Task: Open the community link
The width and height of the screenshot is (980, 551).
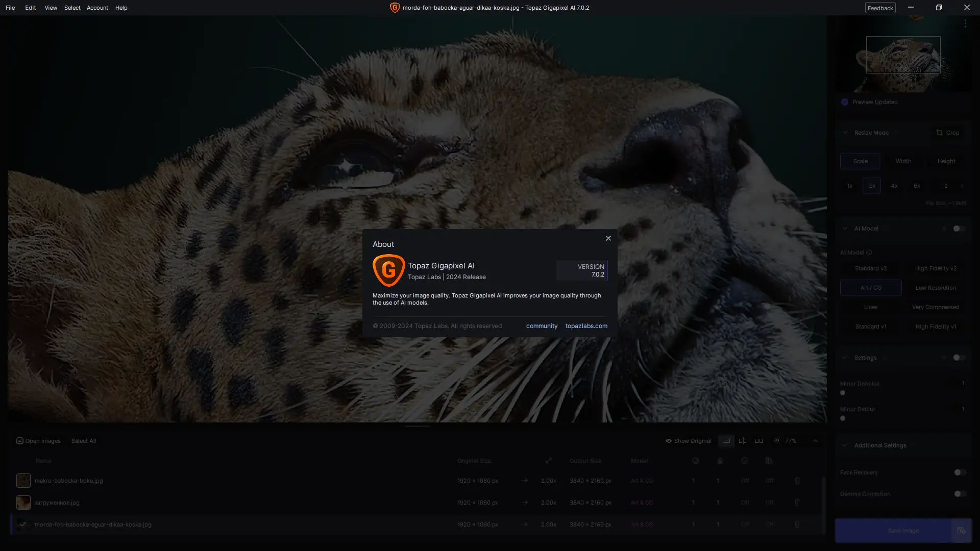Action: [542, 326]
